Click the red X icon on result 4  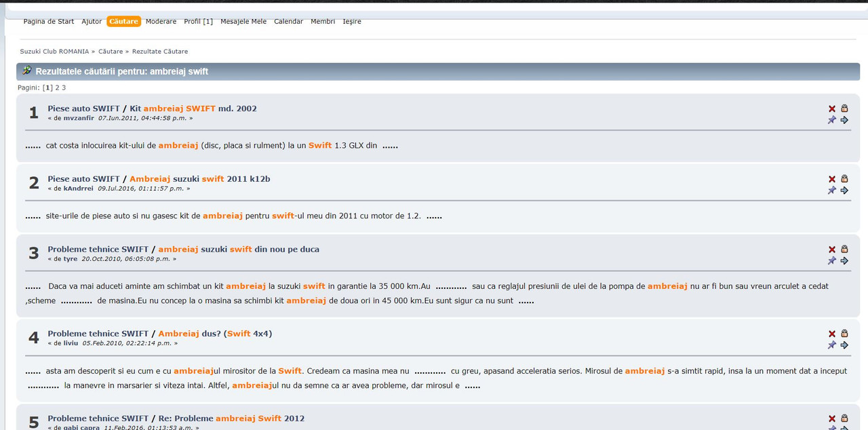point(832,334)
